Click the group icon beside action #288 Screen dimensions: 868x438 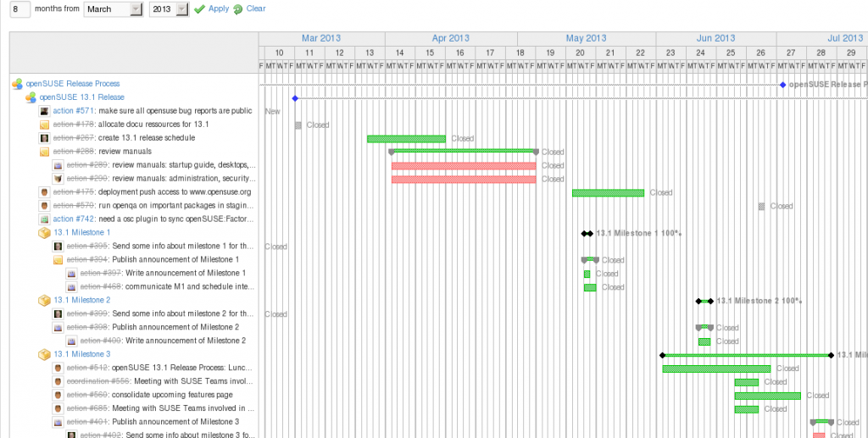point(45,152)
